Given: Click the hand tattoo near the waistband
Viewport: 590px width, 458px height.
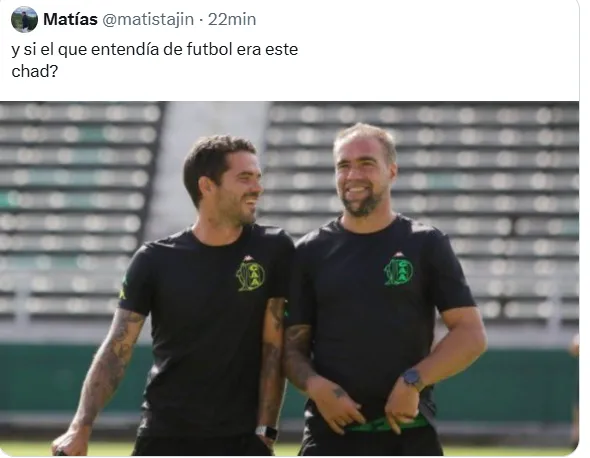Looking at the screenshot, I should pos(339,393).
